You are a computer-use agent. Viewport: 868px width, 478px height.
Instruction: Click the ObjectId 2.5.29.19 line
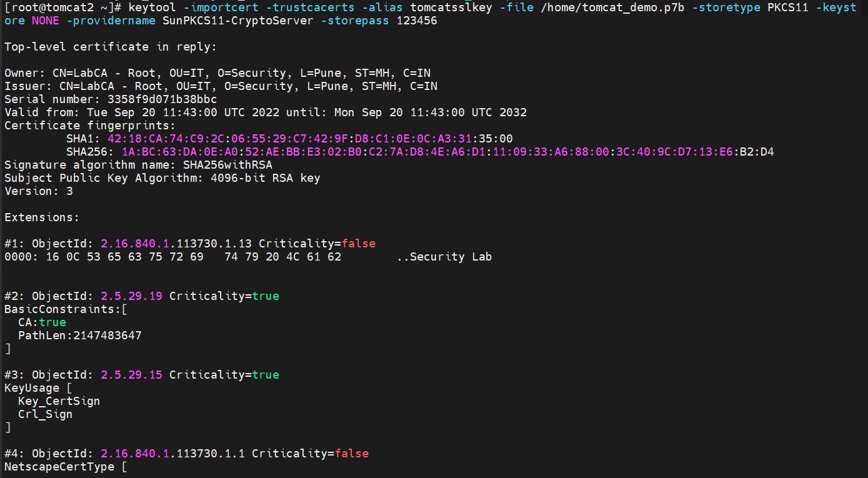(142, 296)
